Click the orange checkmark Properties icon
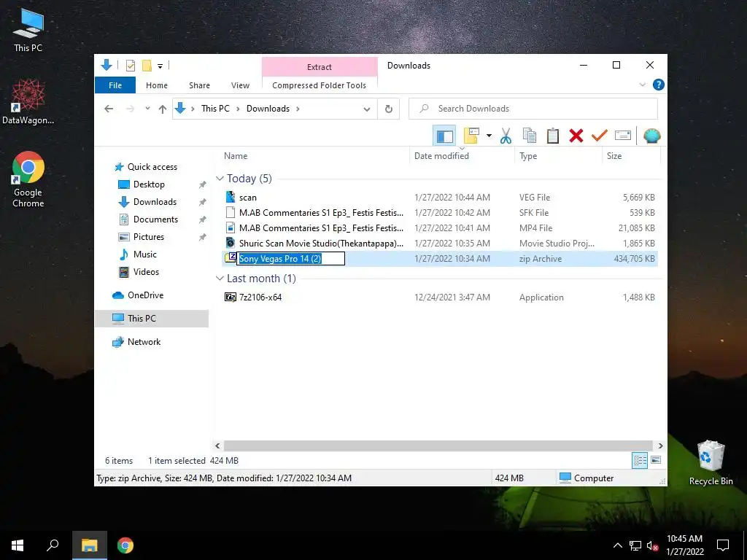747x560 pixels. (x=600, y=136)
